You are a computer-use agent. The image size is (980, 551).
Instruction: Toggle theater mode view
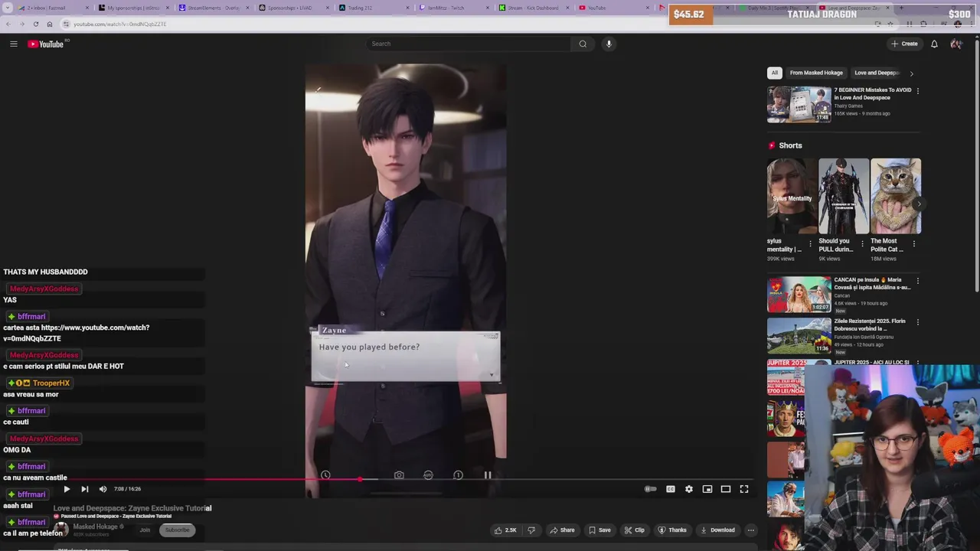(x=726, y=489)
